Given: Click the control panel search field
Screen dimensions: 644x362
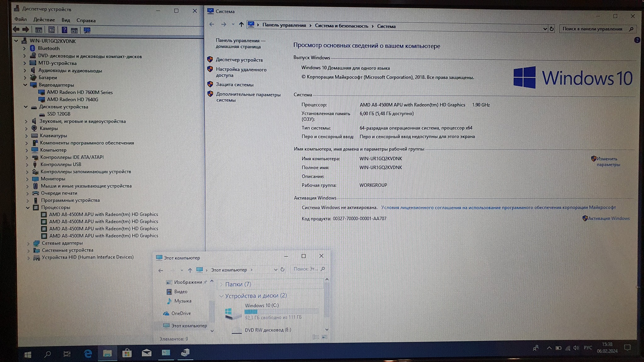Looking at the screenshot, I should click(592, 29).
